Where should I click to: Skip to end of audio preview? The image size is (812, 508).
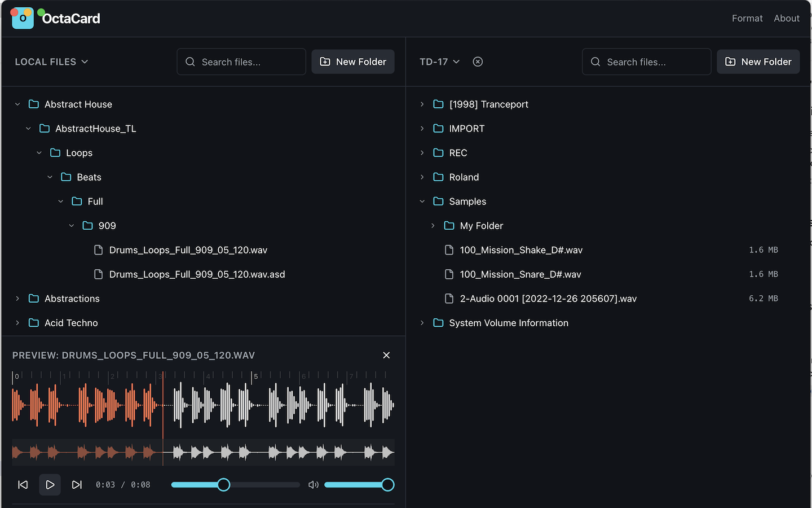click(x=77, y=485)
